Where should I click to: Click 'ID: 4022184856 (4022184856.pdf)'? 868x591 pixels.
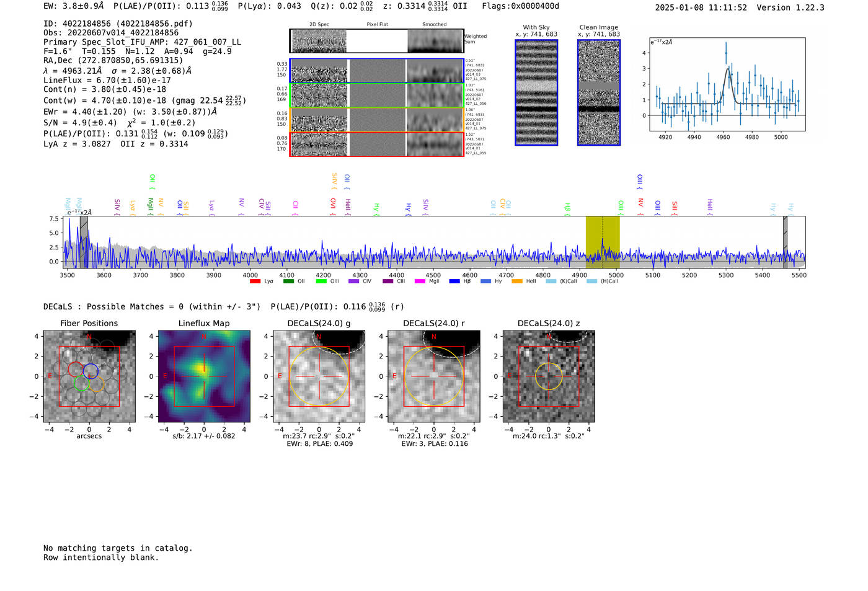(x=118, y=24)
